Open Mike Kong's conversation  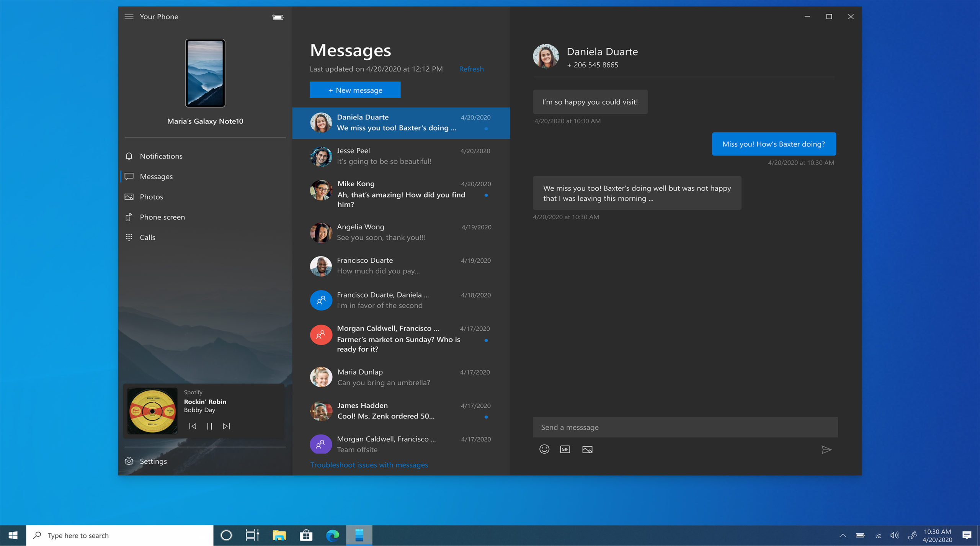pyautogui.click(x=401, y=194)
